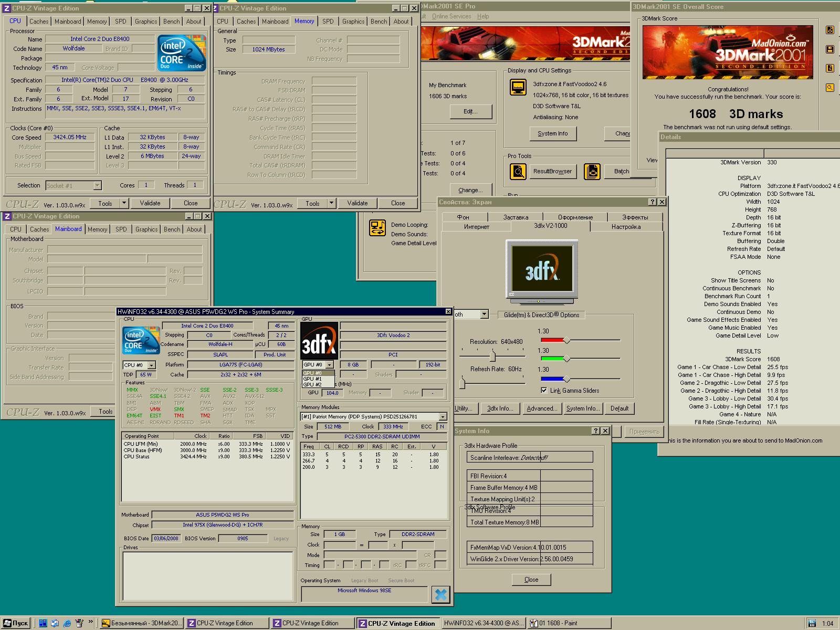The width and height of the screenshot is (840, 630).
Task: Expand the quick launch overflow chevron
Action: click(x=90, y=622)
